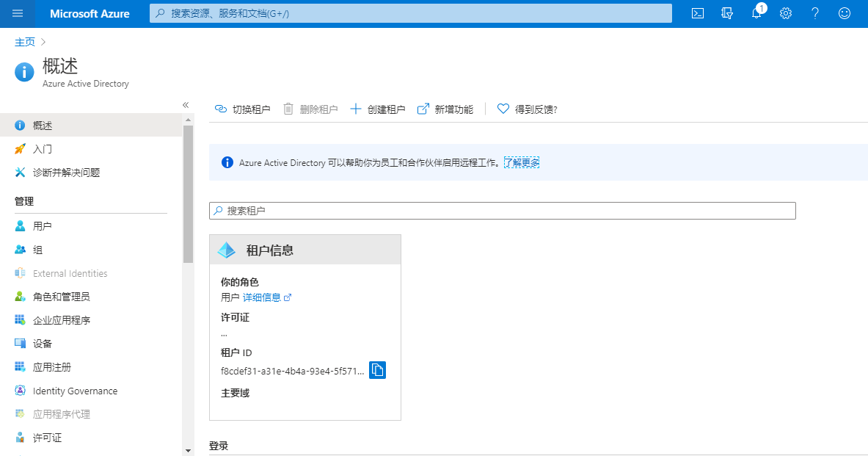This screenshot has width=868, height=456.
Task: Select the tenant ID text f8cdef31-a31e...
Action: pos(292,372)
